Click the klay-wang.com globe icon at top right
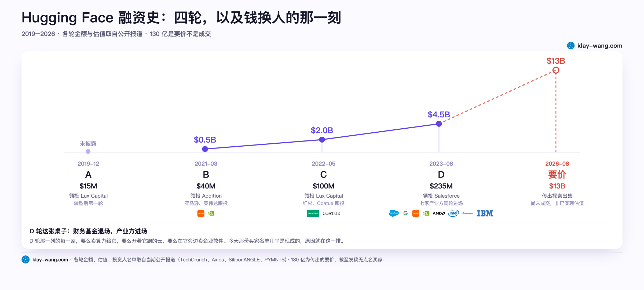 pos(571,46)
